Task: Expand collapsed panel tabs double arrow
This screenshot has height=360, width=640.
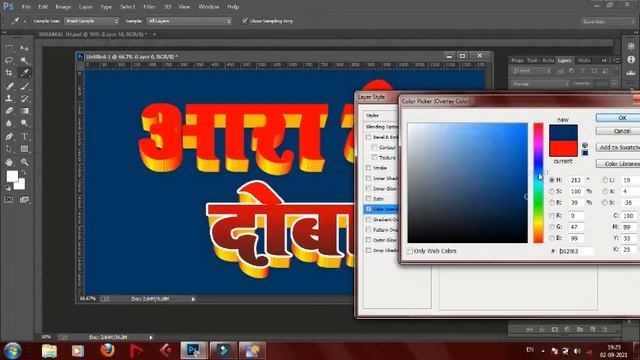Action: click(x=604, y=60)
